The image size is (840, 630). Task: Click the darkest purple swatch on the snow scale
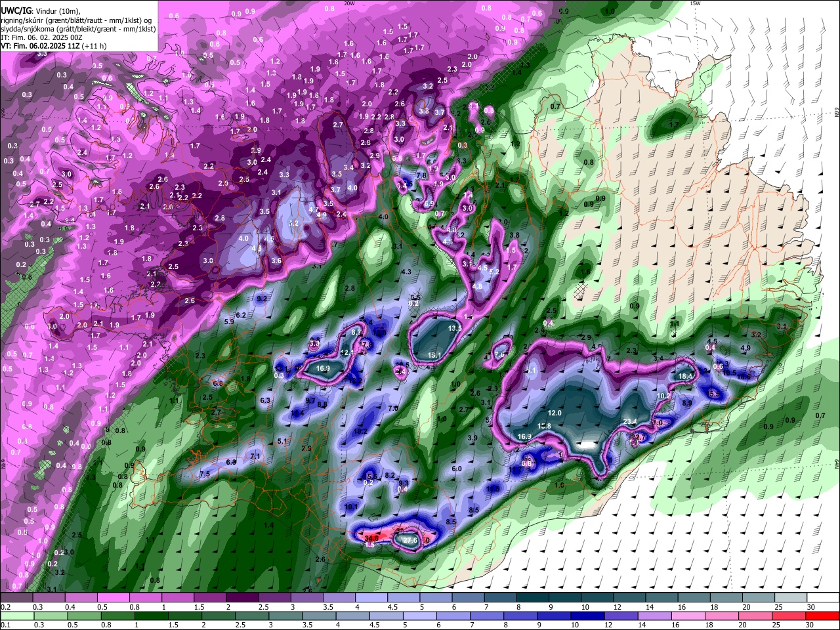[242, 598]
